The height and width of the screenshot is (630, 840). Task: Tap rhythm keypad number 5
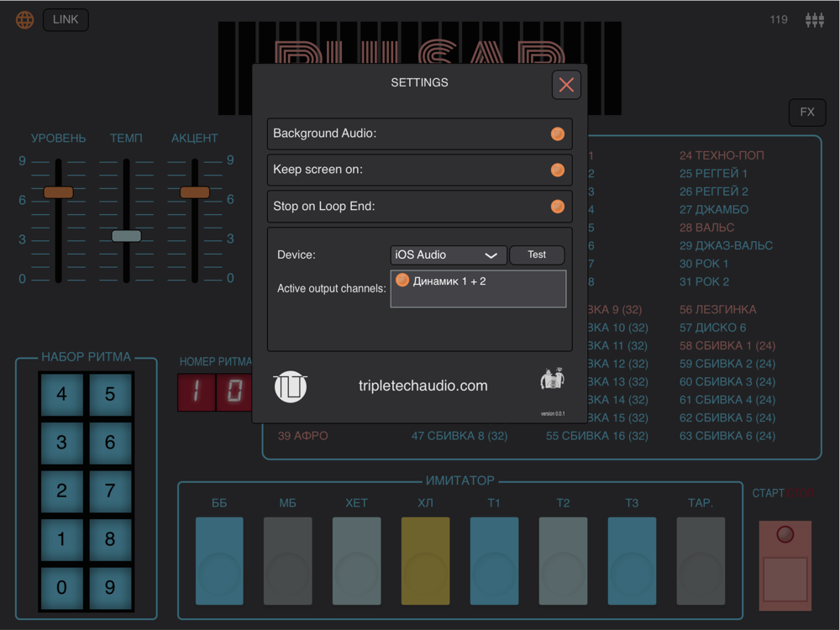[x=110, y=394]
